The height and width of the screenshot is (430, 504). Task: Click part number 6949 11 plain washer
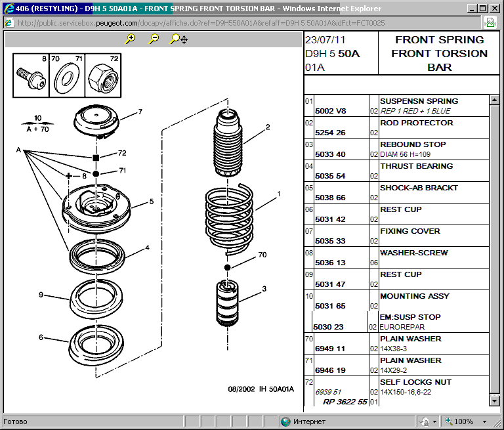330,349
